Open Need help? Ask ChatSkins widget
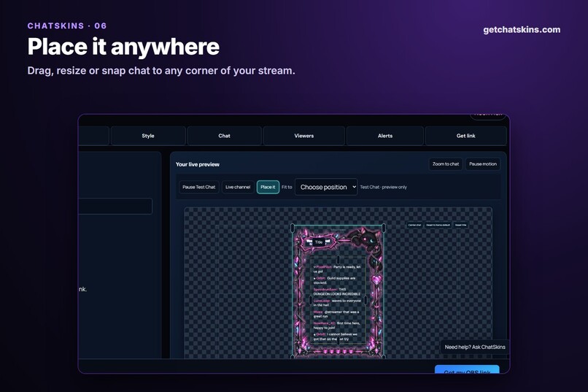Image resolution: width=588 pixels, height=392 pixels. tap(475, 347)
